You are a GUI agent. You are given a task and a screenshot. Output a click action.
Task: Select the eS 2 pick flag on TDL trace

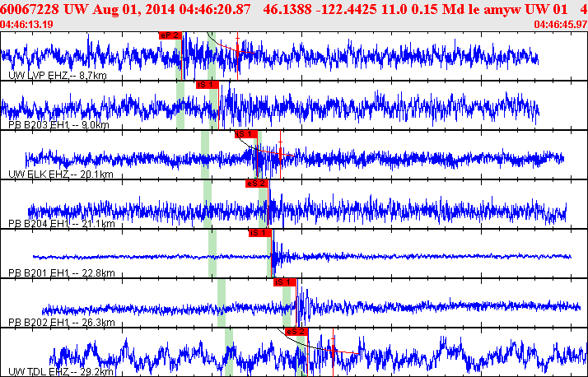296,332
